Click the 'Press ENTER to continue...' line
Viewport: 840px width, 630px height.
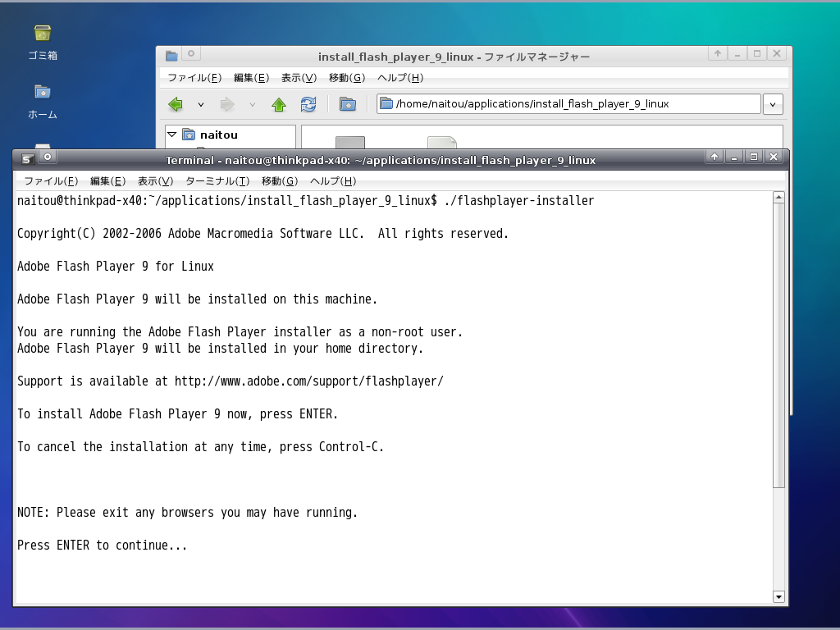103,546
